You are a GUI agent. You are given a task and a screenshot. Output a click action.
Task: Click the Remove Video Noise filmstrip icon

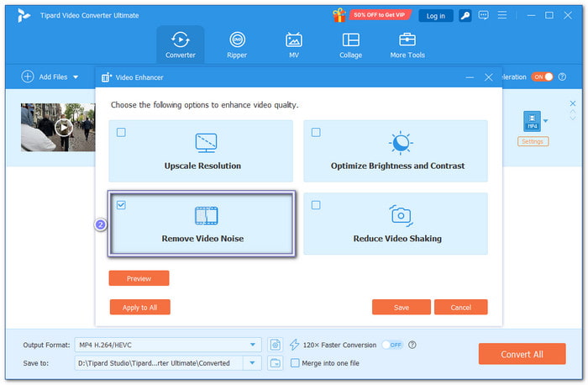click(x=207, y=216)
